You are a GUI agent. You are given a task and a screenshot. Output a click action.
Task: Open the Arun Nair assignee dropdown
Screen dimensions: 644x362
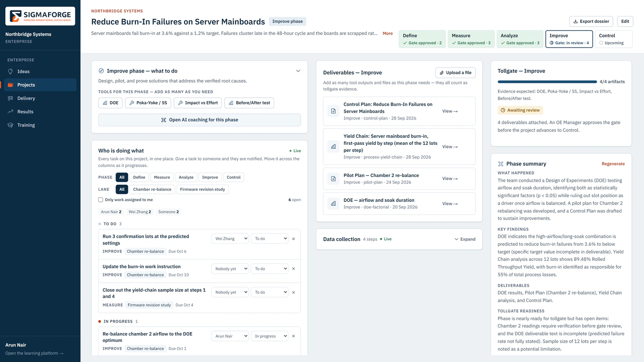tap(230, 336)
